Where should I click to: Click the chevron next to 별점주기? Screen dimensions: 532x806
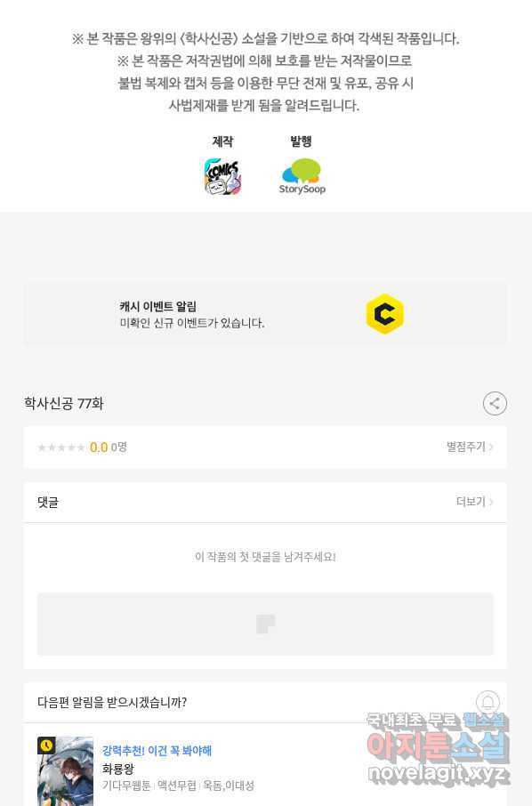click(x=491, y=447)
